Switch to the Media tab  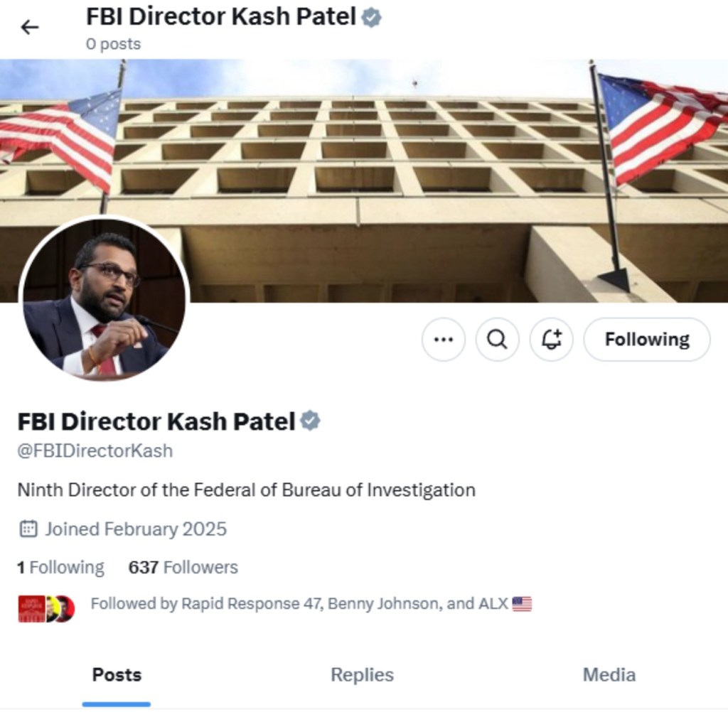tap(609, 674)
